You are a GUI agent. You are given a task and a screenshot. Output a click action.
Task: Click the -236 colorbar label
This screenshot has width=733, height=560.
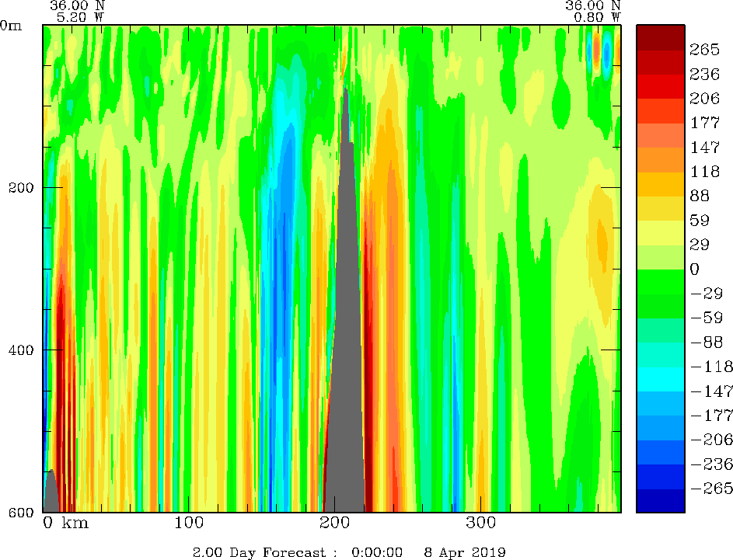point(711,464)
